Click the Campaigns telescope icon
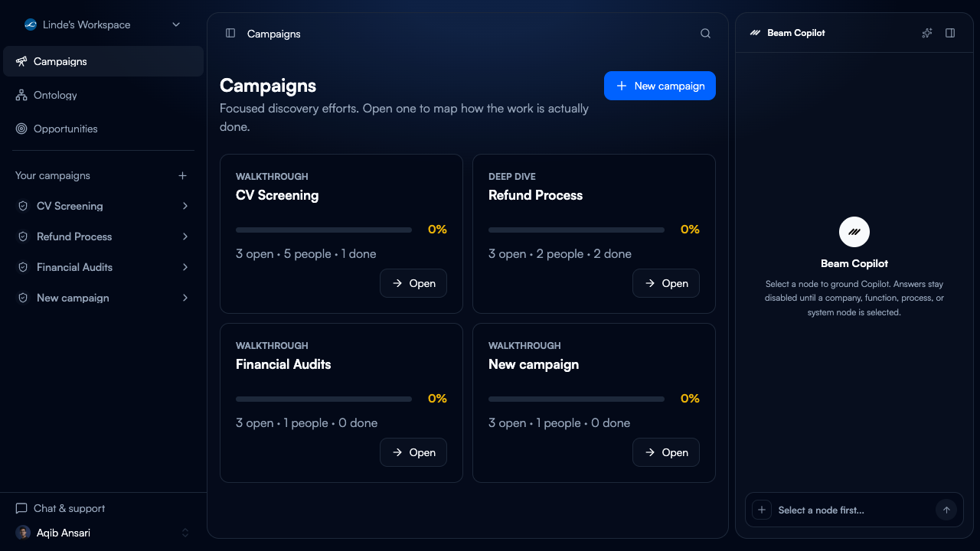The height and width of the screenshot is (551, 980). [21, 61]
